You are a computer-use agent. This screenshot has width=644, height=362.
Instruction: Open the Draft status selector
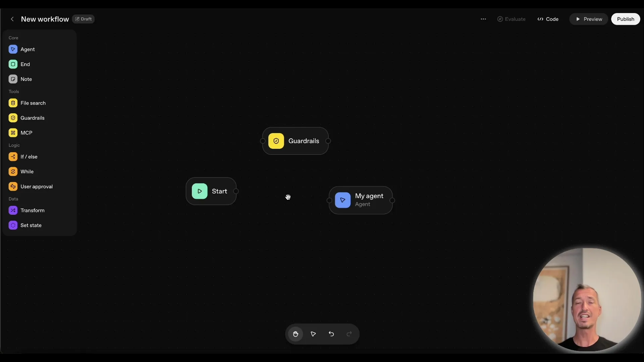83,19
